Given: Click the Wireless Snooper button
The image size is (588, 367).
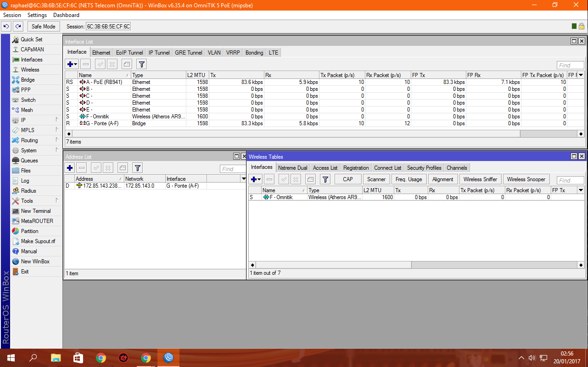Looking at the screenshot, I should [x=526, y=179].
